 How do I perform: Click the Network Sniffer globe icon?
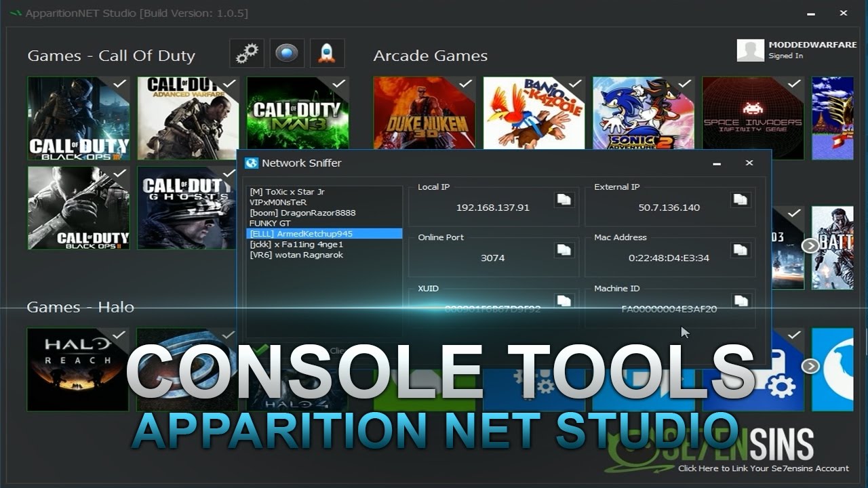click(252, 163)
